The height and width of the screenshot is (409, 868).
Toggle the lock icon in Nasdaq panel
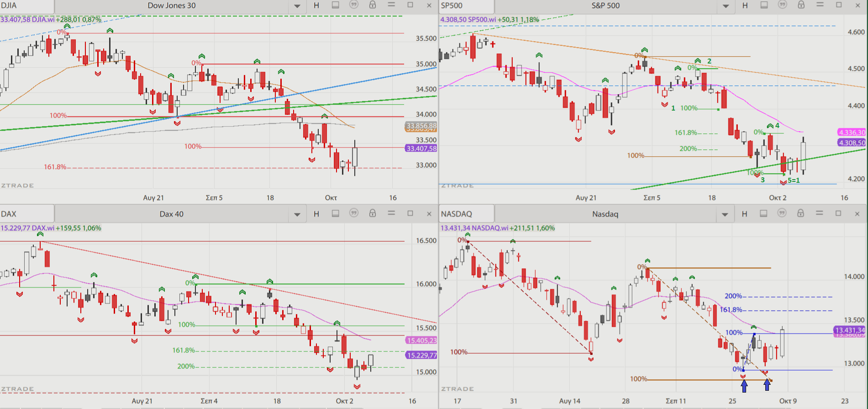[800, 213]
